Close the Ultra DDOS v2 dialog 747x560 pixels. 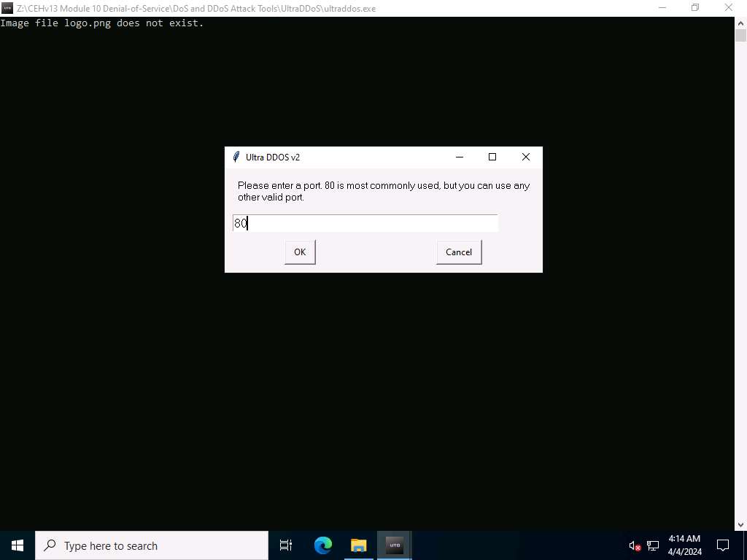coord(525,157)
